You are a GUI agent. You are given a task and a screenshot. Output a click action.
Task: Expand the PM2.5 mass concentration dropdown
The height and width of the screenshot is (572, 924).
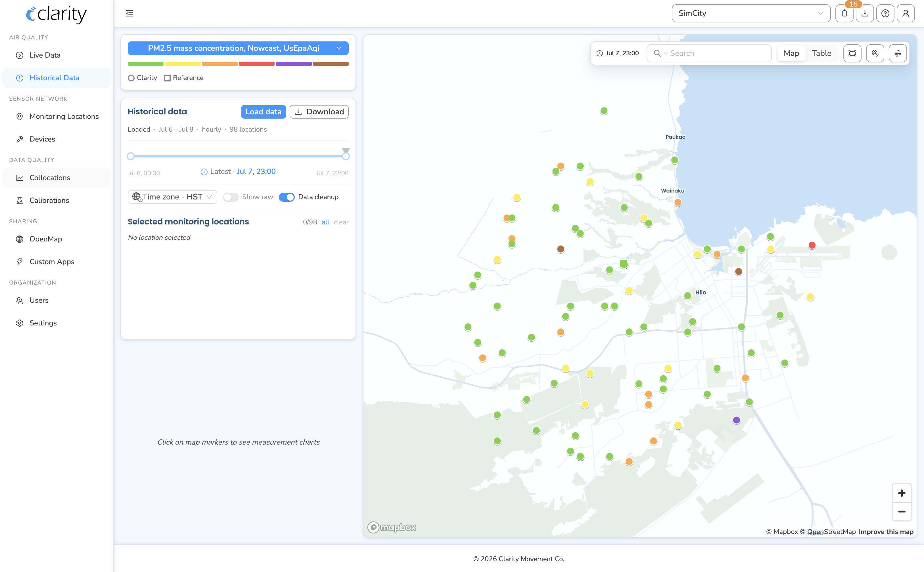click(238, 48)
